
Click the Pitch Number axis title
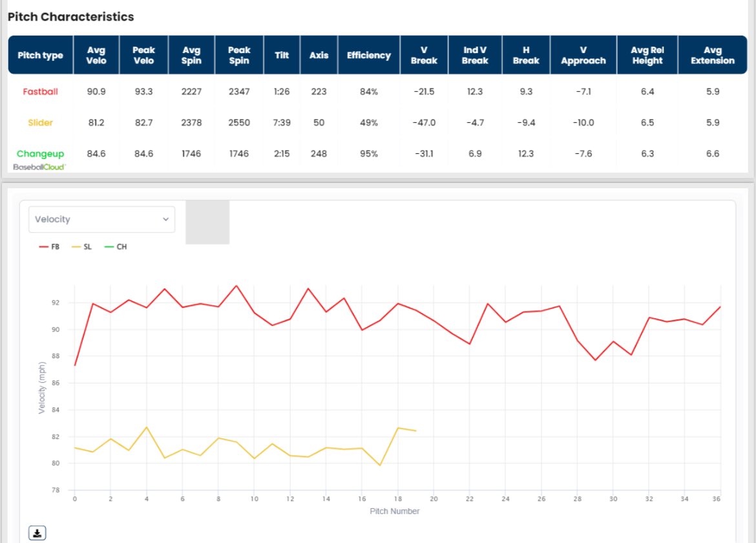pyautogui.click(x=394, y=511)
